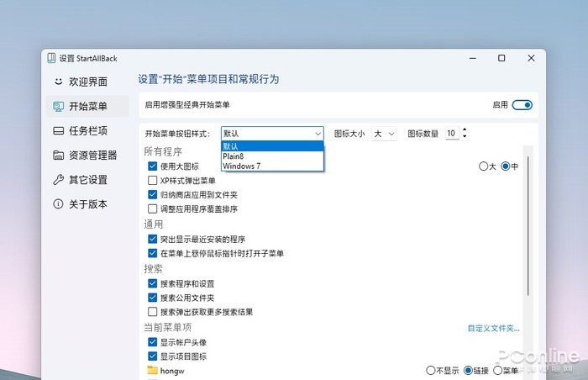Screen dimensions: 588x380
Task: Click the 图标数量 value field
Action: click(452, 134)
